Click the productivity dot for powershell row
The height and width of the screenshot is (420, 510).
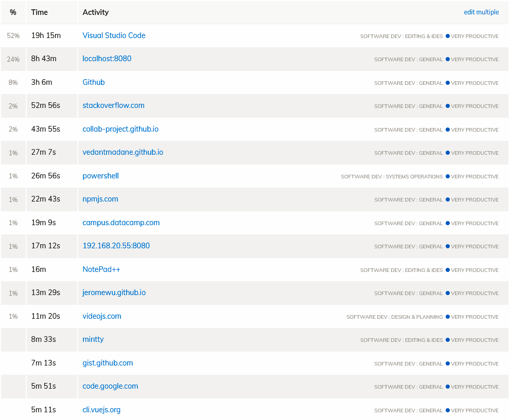point(448,176)
